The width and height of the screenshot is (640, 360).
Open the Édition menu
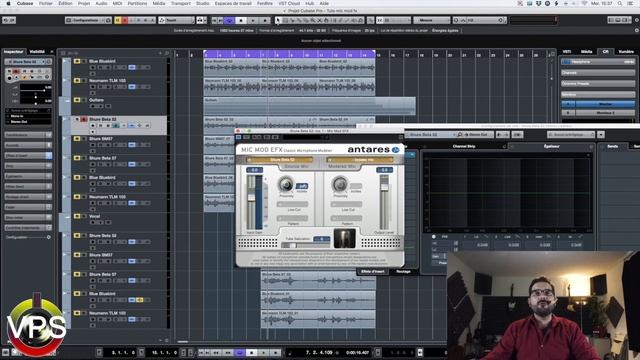click(65, 3)
